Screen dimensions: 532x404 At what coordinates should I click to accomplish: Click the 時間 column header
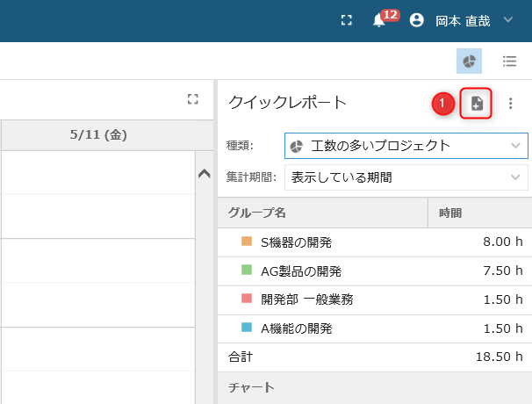[479, 213]
